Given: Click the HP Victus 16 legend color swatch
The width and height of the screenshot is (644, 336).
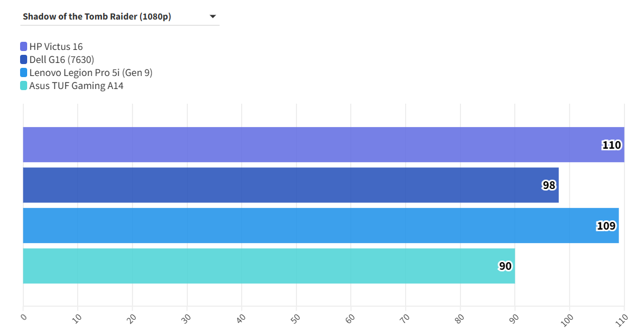Looking at the screenshot, I should click(x=24, y=47).
